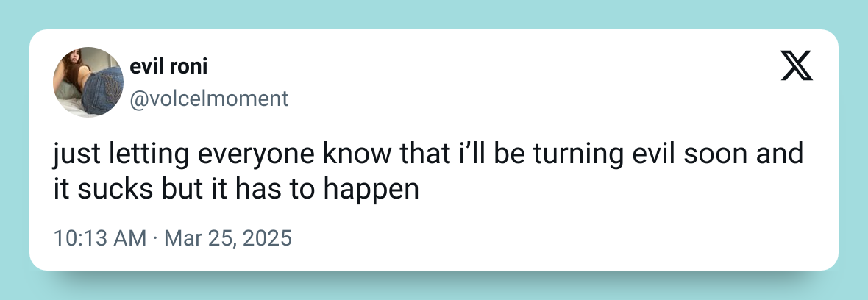Click the 10:13 AM timestamp
Image resolution: width=868 pixels, height=300 pixels.
100,239
